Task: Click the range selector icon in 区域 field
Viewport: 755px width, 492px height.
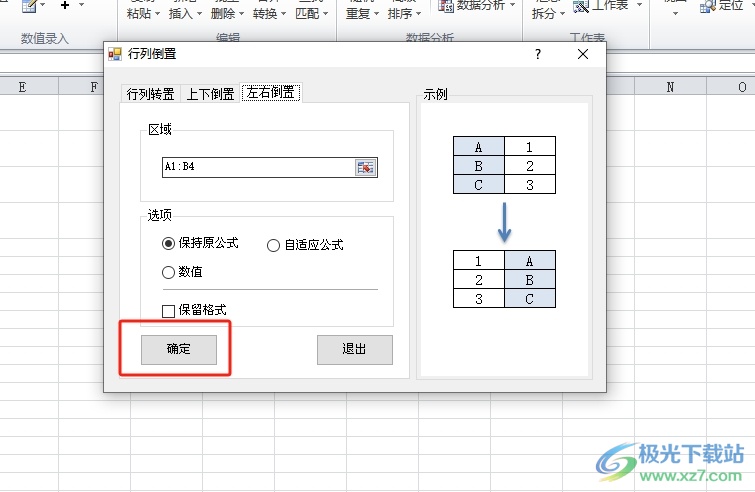Action: click(x=365, y=167)
